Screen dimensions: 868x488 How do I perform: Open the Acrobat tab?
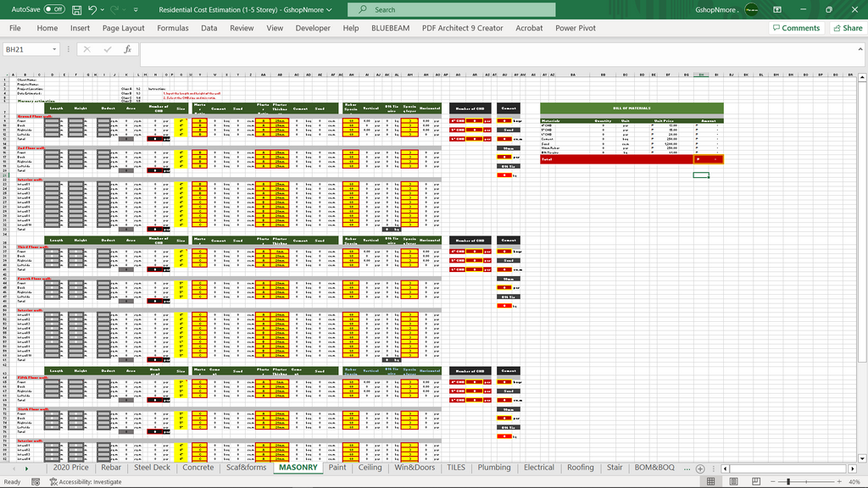[529, 28]
